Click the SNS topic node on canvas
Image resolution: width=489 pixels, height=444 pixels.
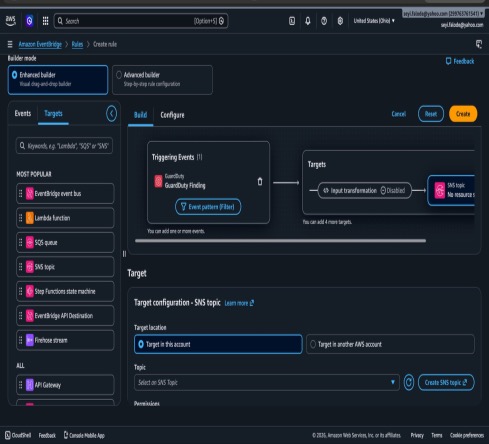(451, 190)
